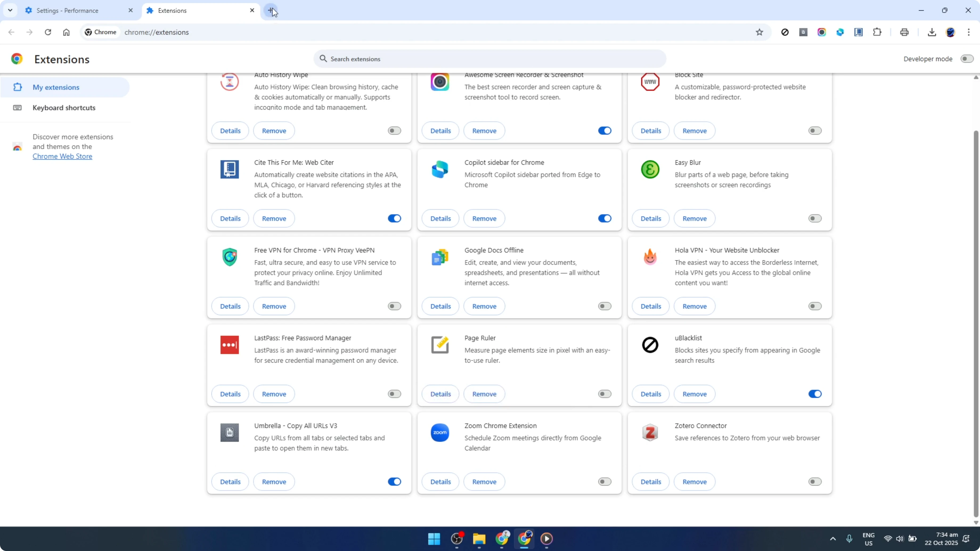Screen dimensions: 980x551
Task: Click the Zoom Chrome Extension card icon
Action: point(440,433)
